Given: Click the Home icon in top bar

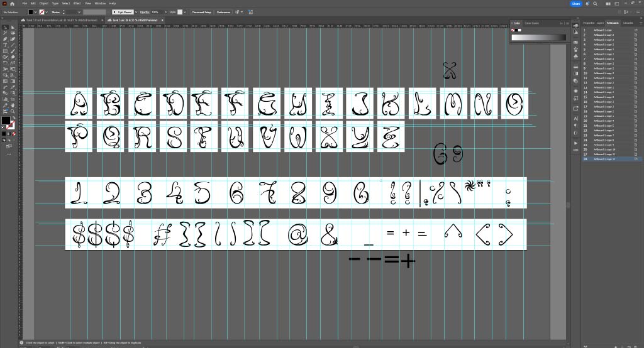Looking at the screenshot, I should pyautogui.click(x=11, y=4).
